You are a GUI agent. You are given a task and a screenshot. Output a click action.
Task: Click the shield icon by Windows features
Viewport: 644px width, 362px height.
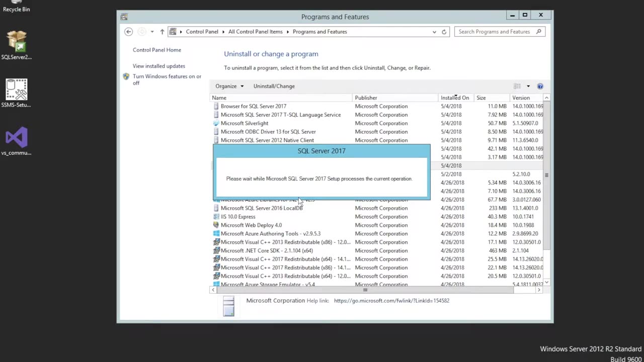[x=126, y=76]
